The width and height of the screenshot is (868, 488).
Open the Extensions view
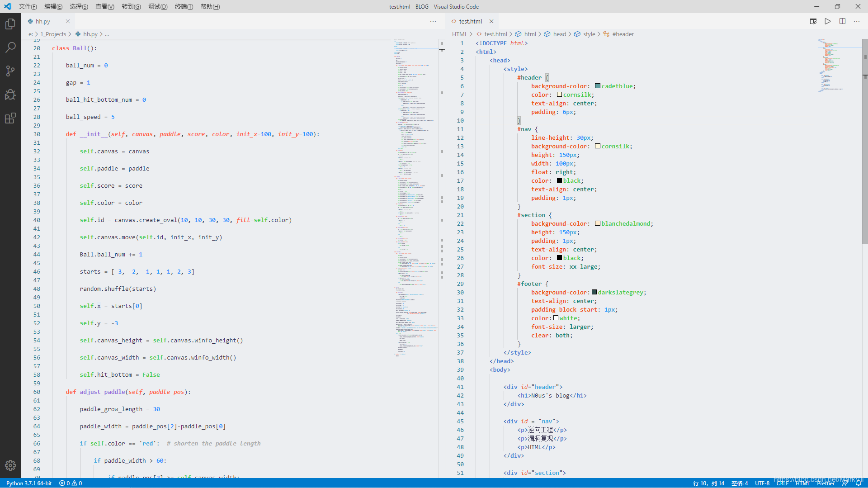10,118
